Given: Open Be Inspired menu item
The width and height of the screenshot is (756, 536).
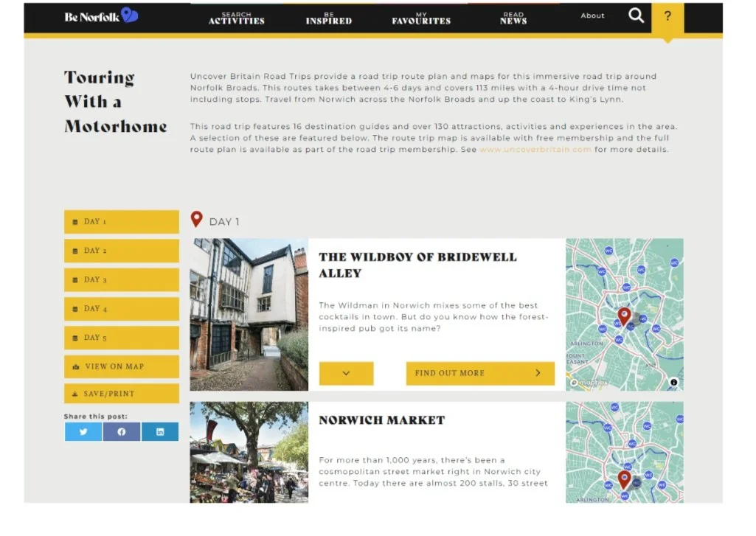Looking at the screenshot, I should pyautogui.click(x=329, y=18).
